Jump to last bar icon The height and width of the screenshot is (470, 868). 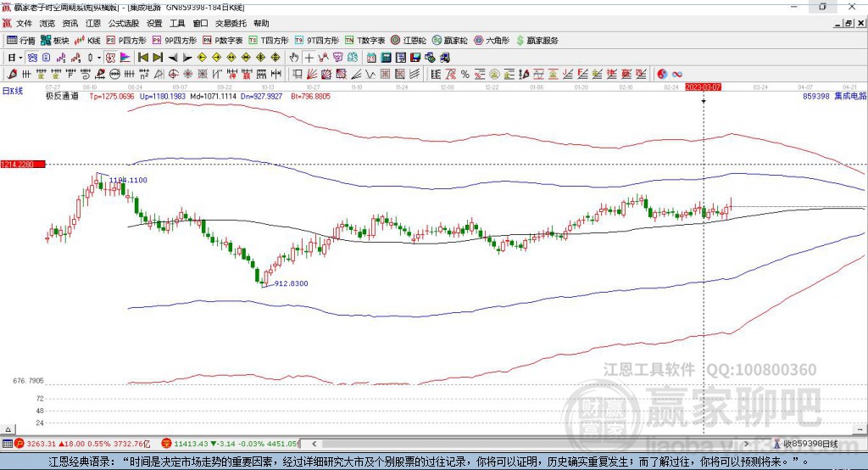coord(158,58)
